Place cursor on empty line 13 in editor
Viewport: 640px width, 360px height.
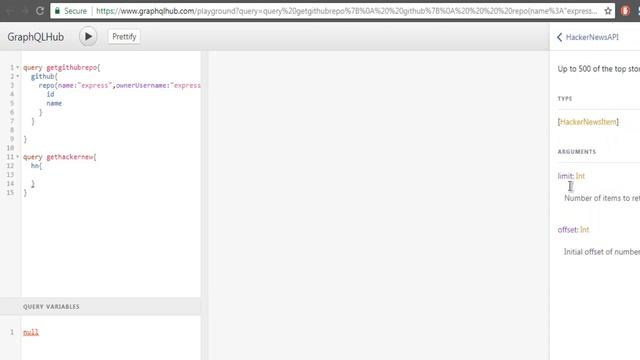tap(110, 175)
